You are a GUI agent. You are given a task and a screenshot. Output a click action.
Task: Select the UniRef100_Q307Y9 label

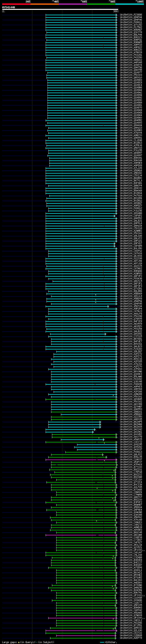point(131,32)
